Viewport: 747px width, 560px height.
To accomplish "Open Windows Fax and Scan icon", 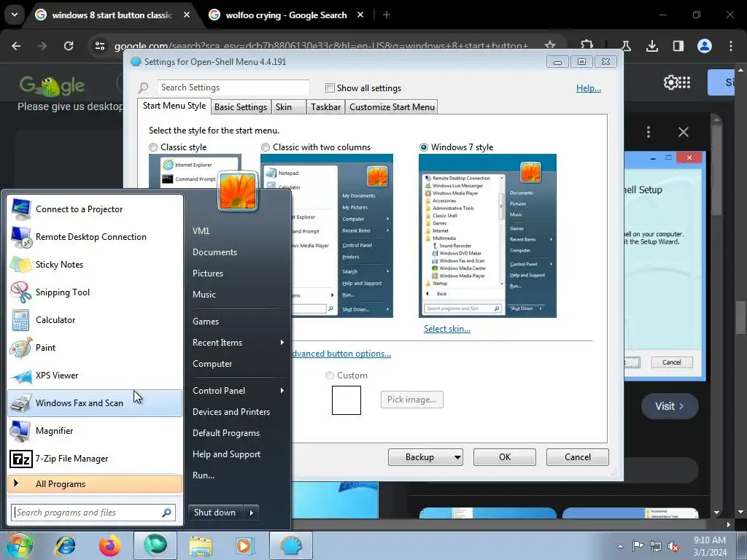I will click(x=21, y=403).
